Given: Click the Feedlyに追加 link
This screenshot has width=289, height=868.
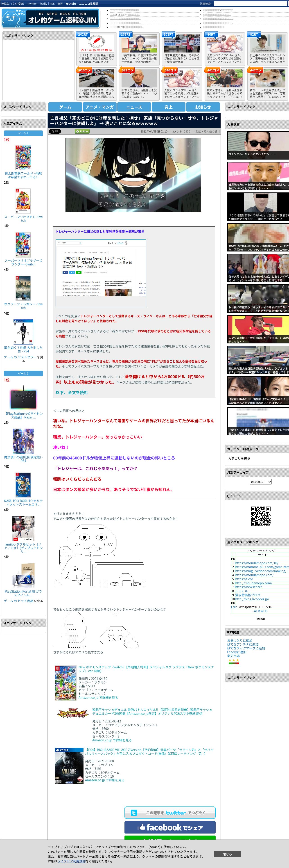Looking at the screenshot, I should pos(237,652).
